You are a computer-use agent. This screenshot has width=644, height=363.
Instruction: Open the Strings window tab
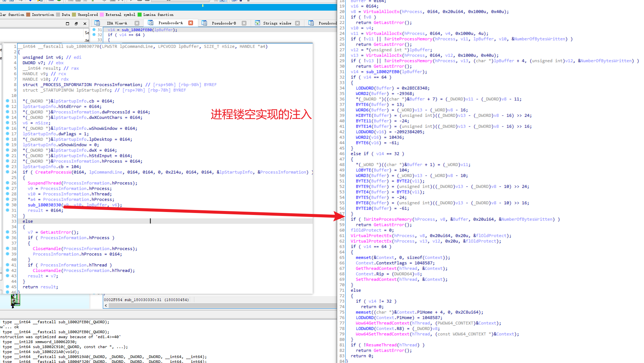coord(277,23)
